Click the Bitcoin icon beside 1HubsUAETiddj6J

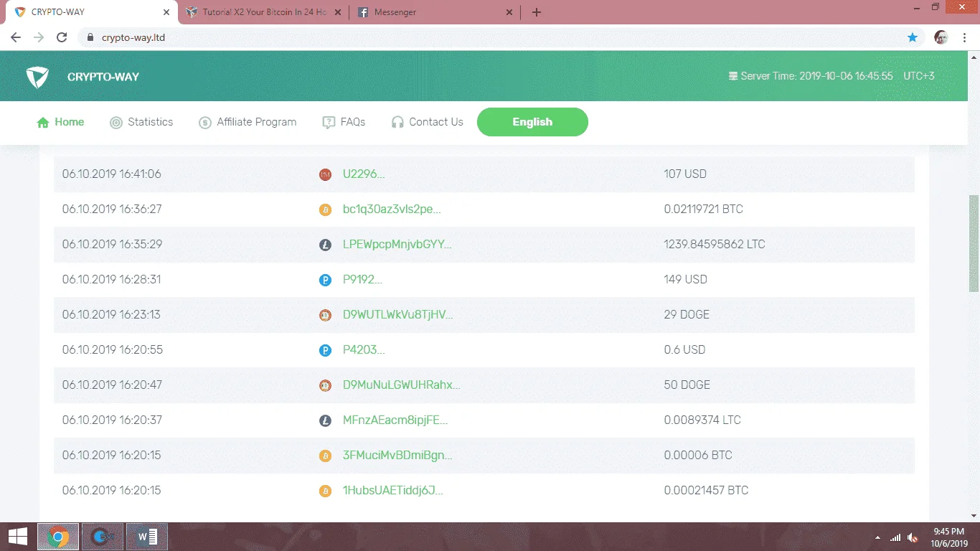point(325,491)
